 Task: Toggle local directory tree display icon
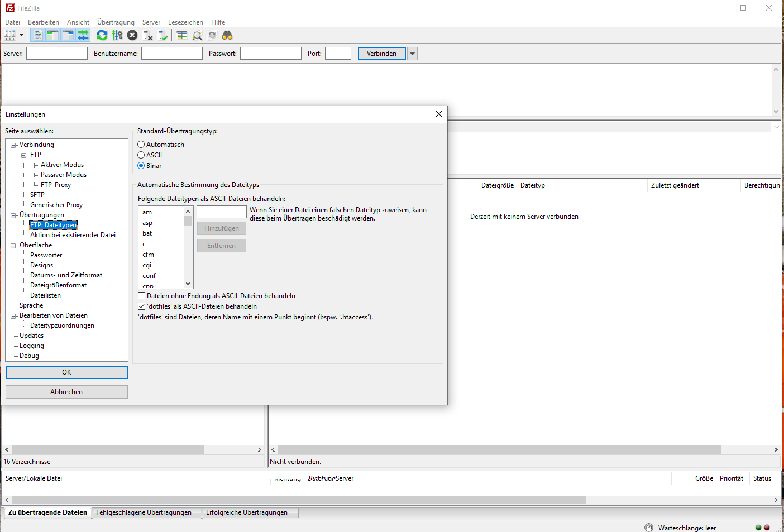(x=52, y=35)
